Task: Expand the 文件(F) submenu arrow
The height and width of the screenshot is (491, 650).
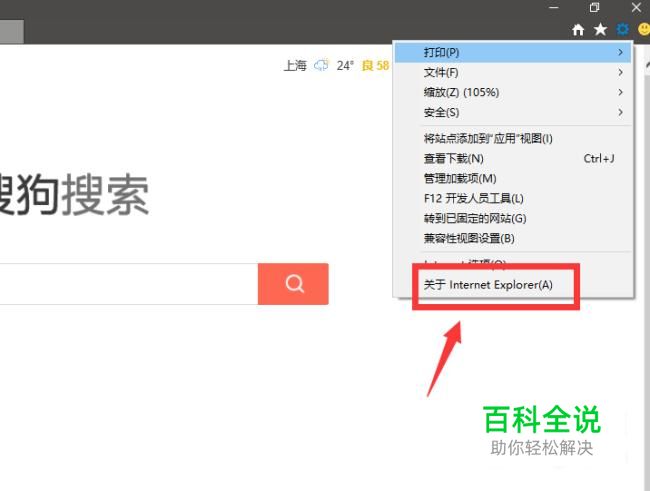Action: [620, 72]
